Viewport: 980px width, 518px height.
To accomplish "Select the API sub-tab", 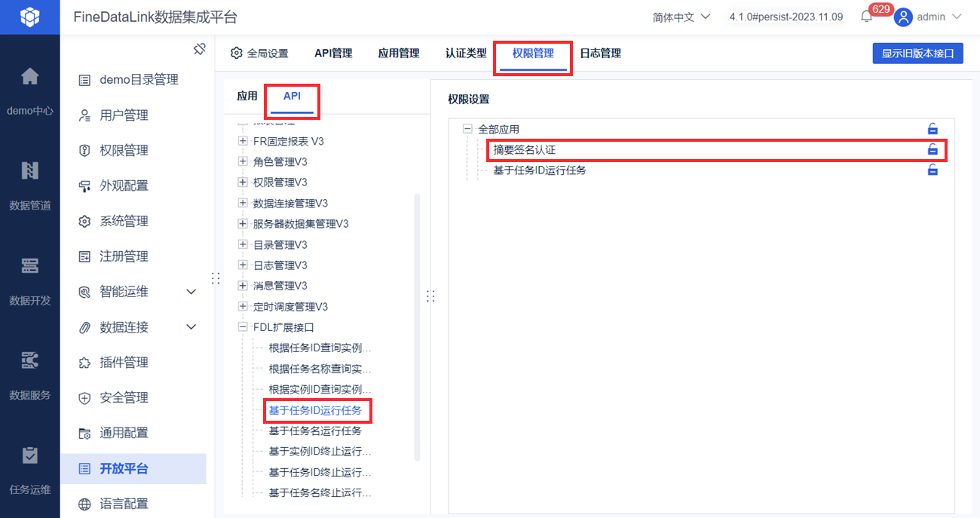I will click(292, 96).
